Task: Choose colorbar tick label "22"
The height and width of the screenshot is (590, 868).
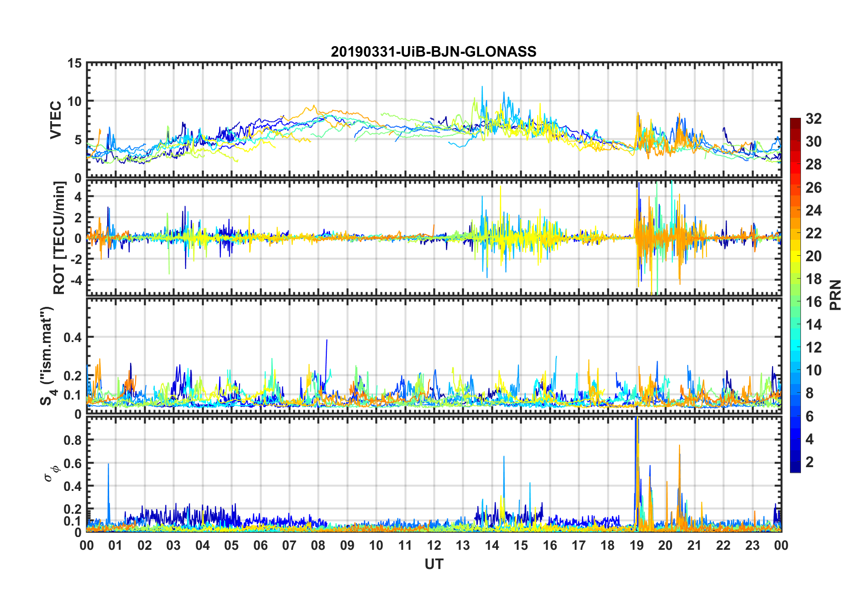Action: point(814,233)
